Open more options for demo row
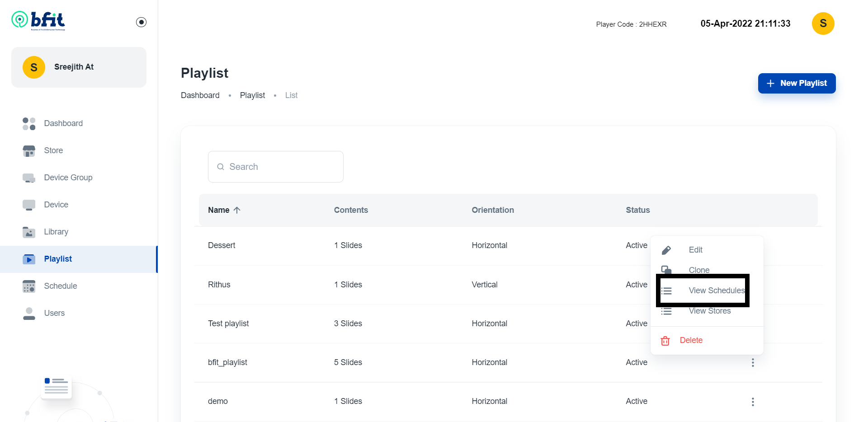The width and height of the screenshot is (868, 422). pyautogui.click(x=753, y=402)
